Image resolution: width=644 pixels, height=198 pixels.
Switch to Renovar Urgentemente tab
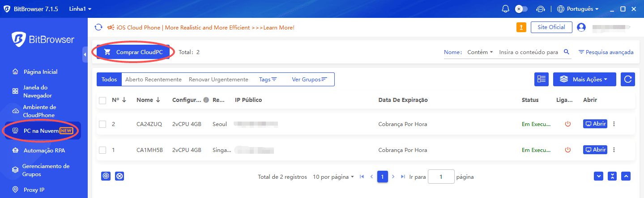218,79
